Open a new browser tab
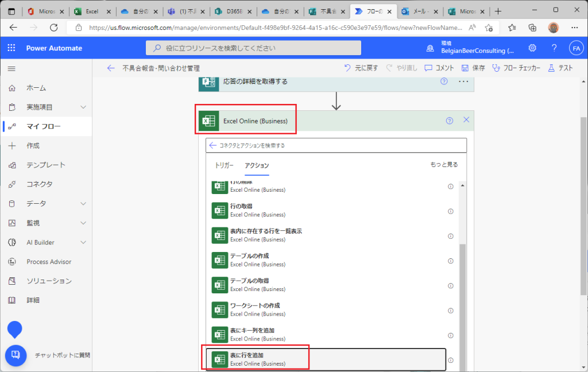Image resolution: width=588 pixels, height=372 pixels. point(498,11)
